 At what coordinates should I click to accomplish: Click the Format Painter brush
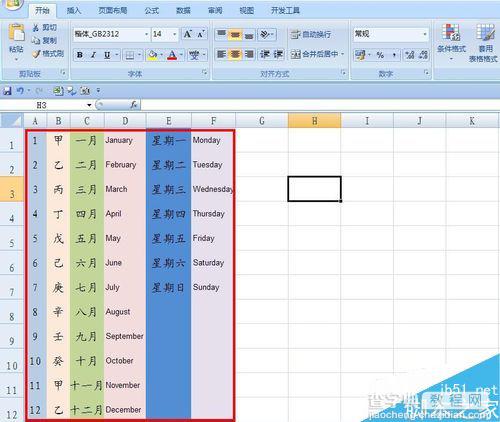[36, 54]
